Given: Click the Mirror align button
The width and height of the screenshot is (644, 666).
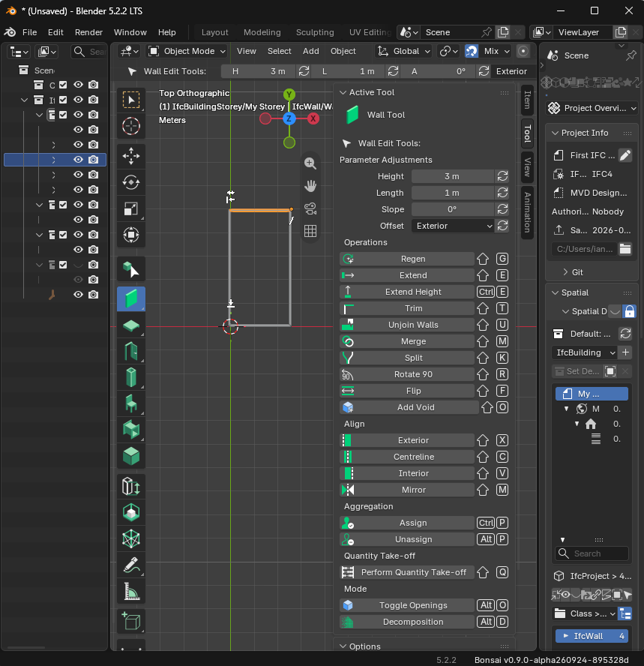Looking at the screenshot, I should (407, 490).
